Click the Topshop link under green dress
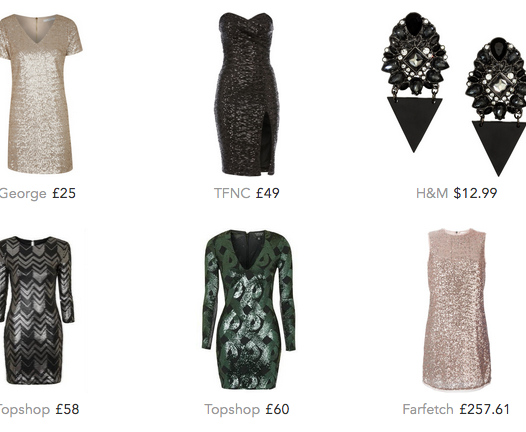This screenshot has height=432, width=526. (x=232, y=410)
